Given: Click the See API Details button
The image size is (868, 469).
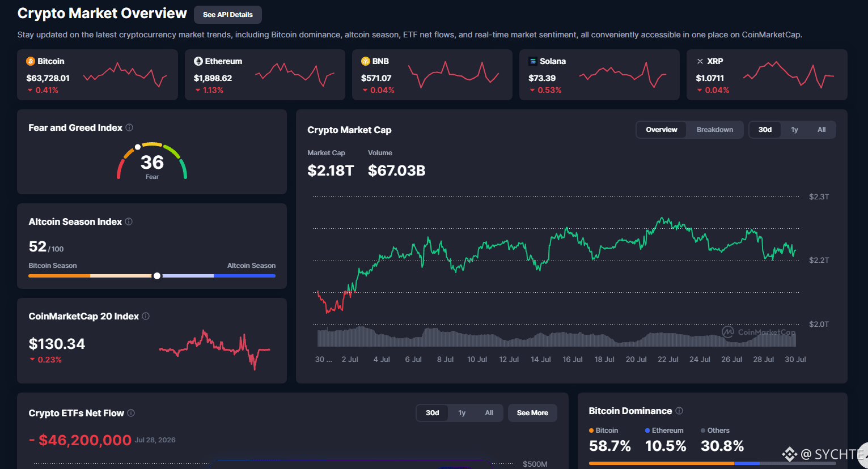Looking at the screenshot, I should [228, 15].
